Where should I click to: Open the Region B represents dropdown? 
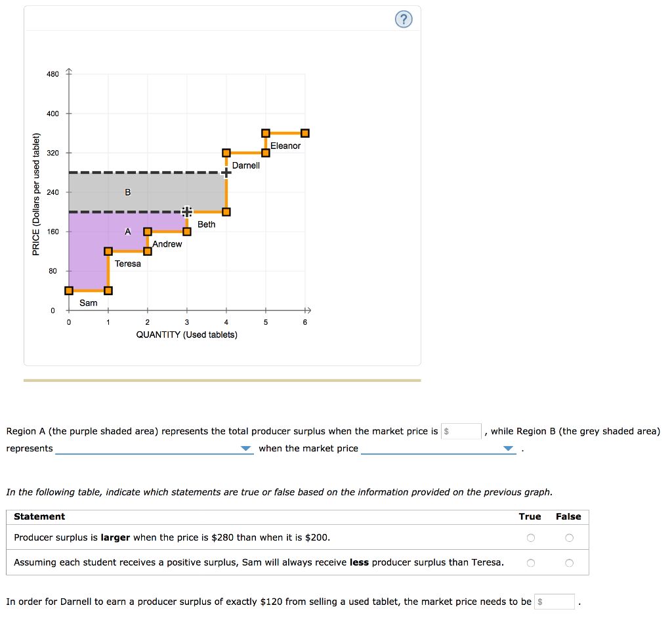pyautogui.click(x=154, y=449)
